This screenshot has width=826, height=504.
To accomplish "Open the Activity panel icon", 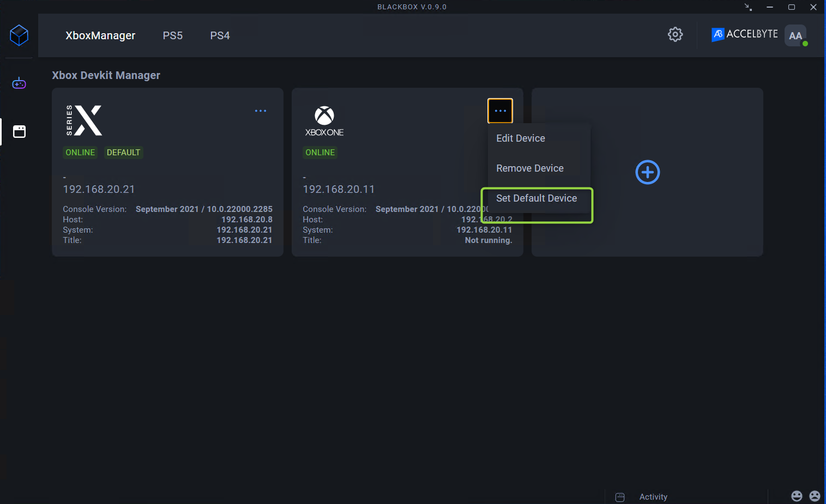I will 620,497.
